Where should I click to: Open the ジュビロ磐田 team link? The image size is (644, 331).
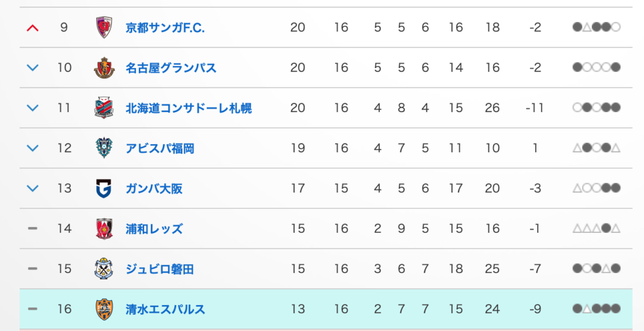coord(160,269)
